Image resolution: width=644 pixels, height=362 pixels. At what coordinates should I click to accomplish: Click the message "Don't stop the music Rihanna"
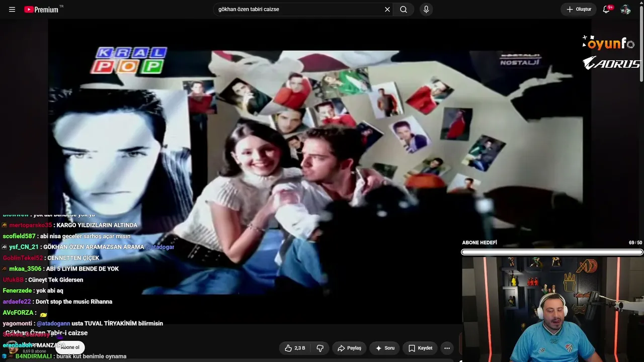click(74, 302)
